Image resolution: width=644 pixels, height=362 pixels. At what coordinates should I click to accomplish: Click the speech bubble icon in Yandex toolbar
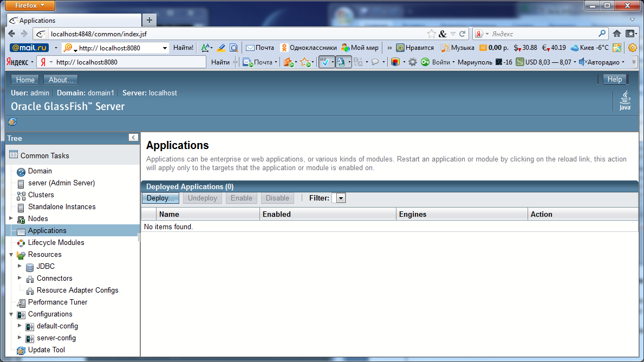[x=375, y=62]
